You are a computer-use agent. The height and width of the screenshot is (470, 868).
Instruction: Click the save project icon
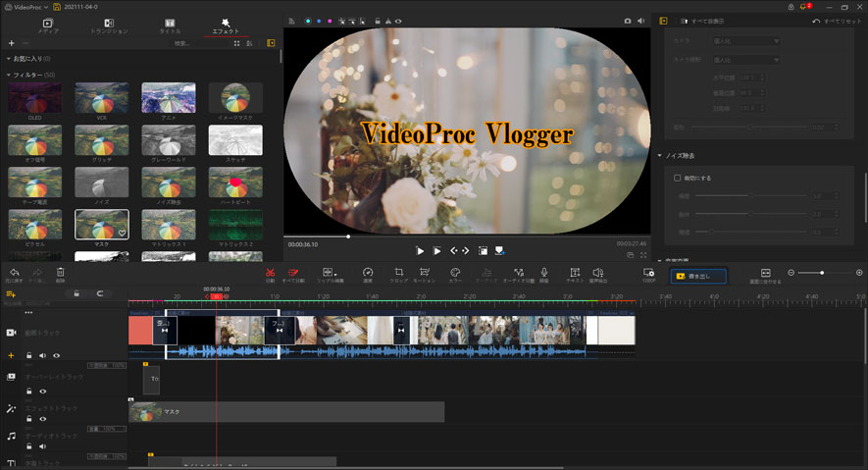point(57,7)
